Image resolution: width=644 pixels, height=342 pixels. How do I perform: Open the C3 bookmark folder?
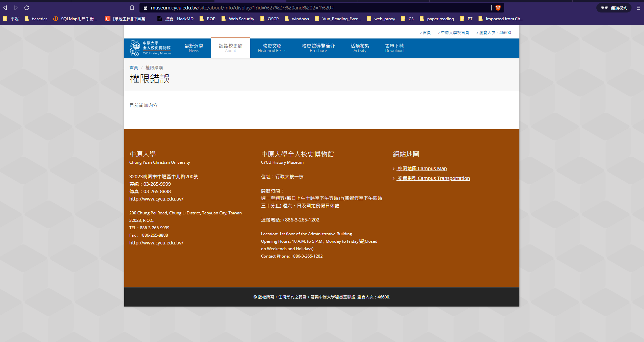point(407,19)
